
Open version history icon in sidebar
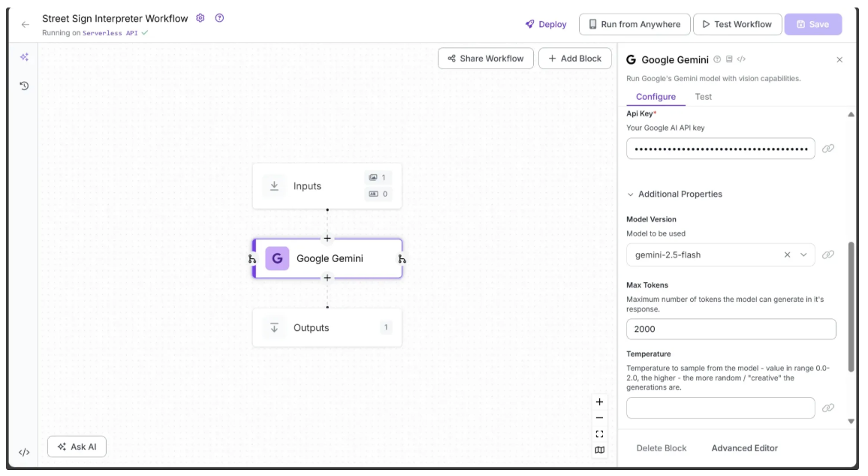[x=24, y=86]
